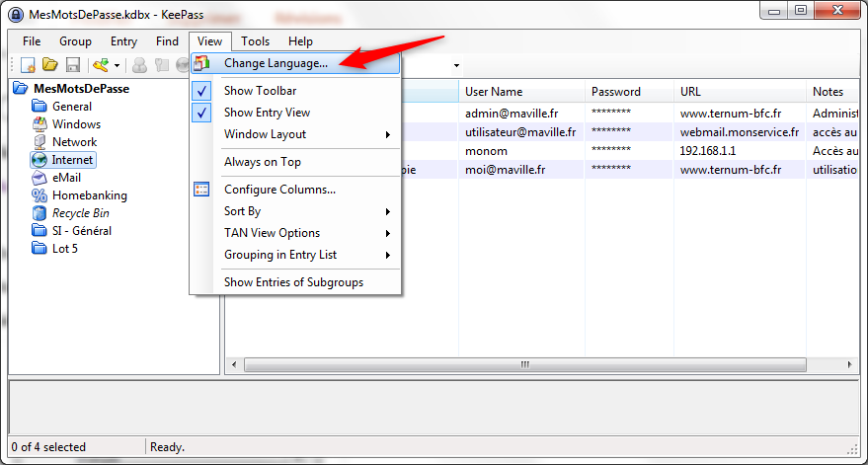Click the Add Entry key icon

click(100, 65)
